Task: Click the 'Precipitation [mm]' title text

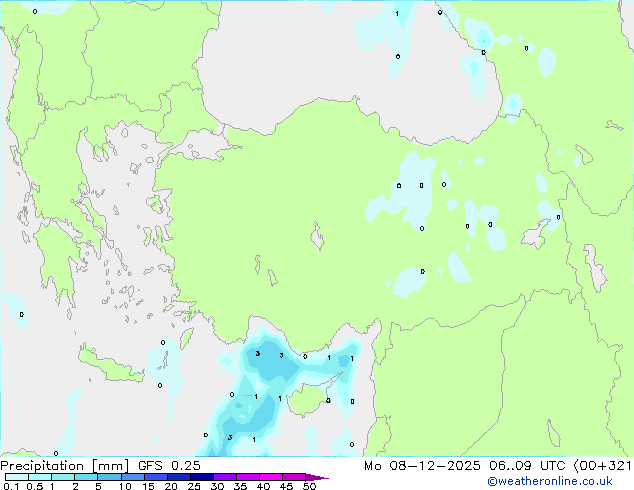Action: pyautogui.click(x=65, y=466)
